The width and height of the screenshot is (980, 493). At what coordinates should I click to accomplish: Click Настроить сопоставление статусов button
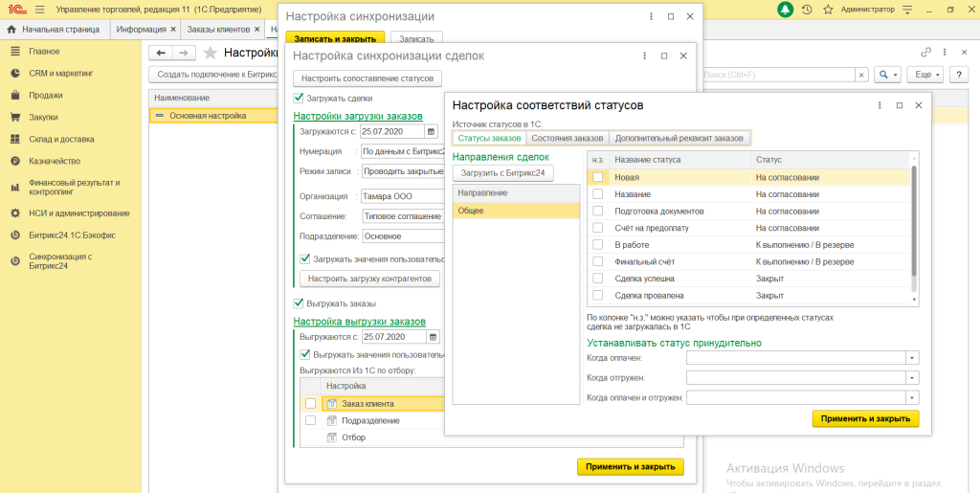click(x=367, y=78)
